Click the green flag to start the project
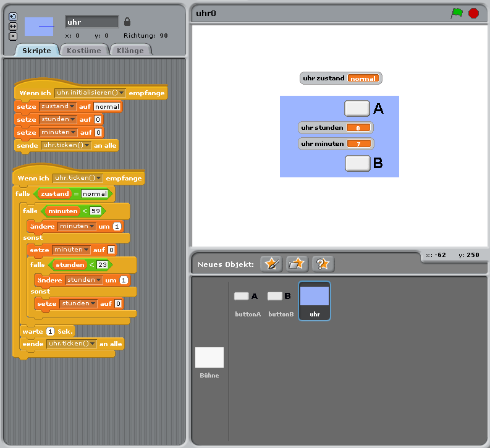 (457, 13)
